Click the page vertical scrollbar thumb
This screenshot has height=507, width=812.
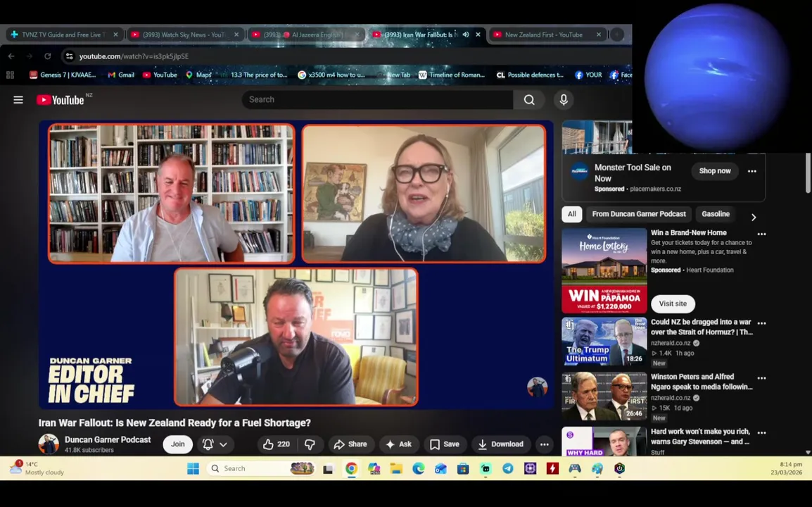click(x=808, y=173)
